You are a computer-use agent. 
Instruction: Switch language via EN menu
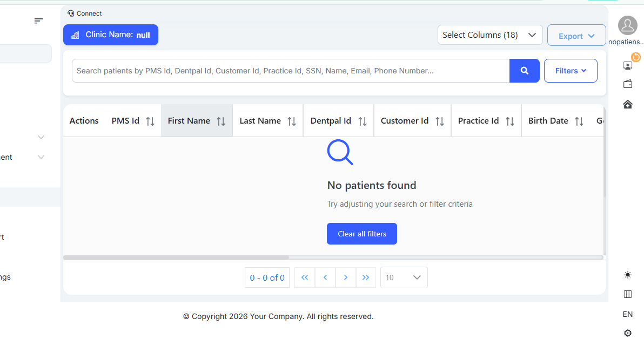(628, 314)
